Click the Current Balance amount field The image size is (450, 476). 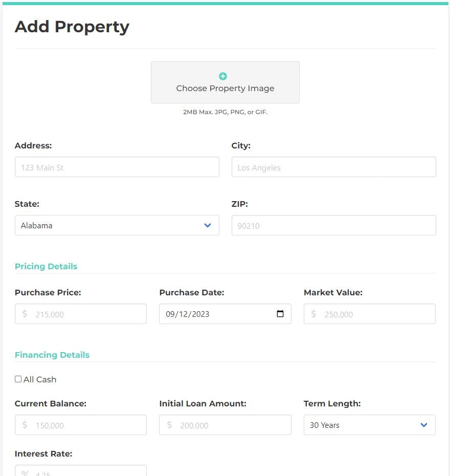tap(87, 425)
